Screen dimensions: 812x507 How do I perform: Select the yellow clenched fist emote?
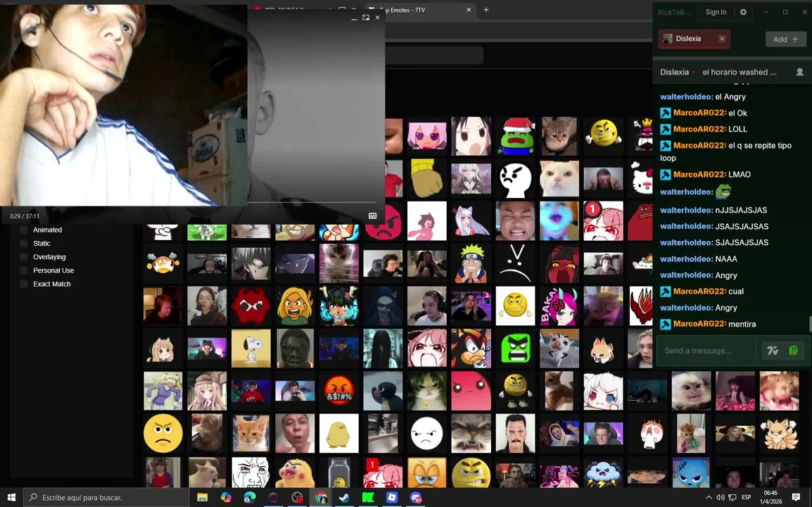click(426, 179)
